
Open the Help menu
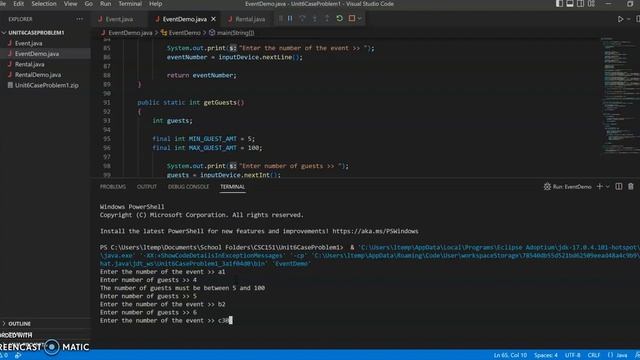coord(156,4)
